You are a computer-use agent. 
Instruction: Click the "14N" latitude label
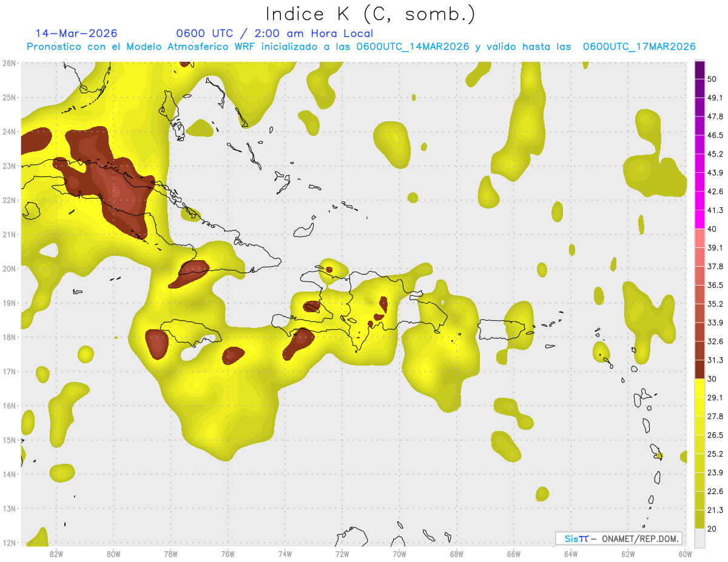click(x=8, y=474)
